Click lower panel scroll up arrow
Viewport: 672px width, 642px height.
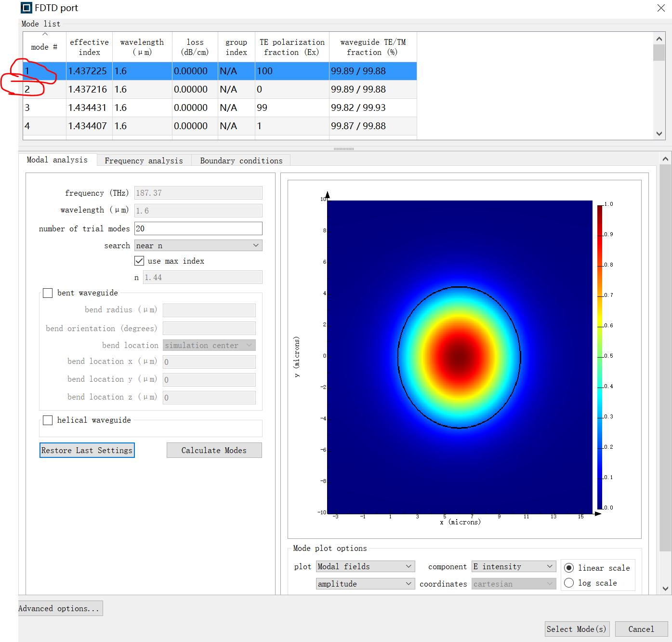665,159
